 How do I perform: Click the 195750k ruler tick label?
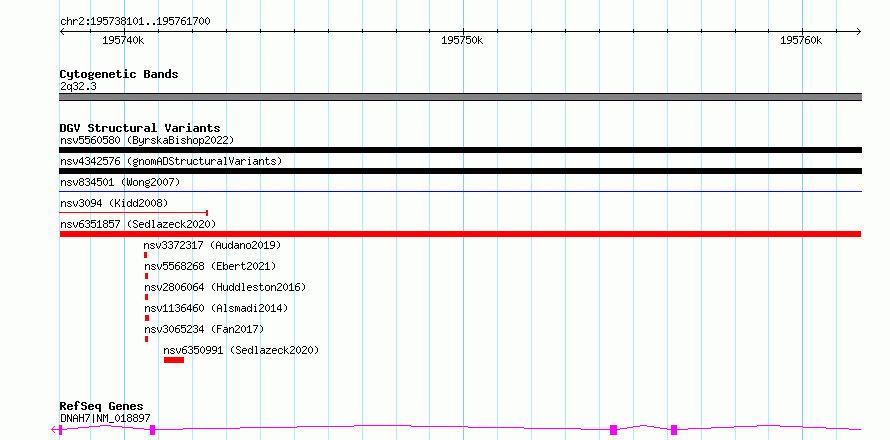click(462, 40)
